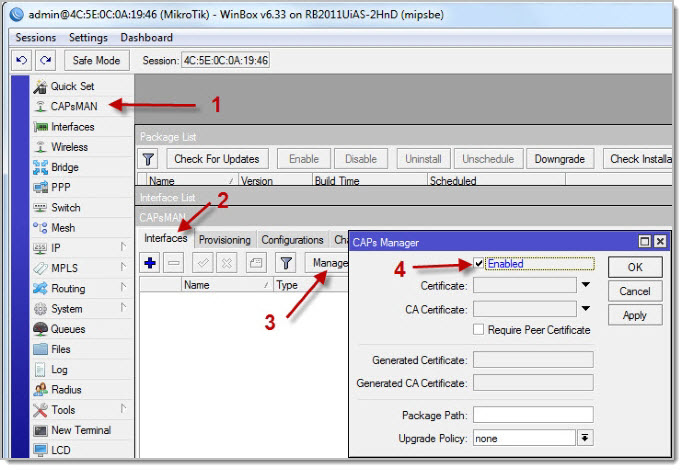Open the Upgrade Policy dropdown
Viewport: 684px width, 470px height.
coord(585,438)
